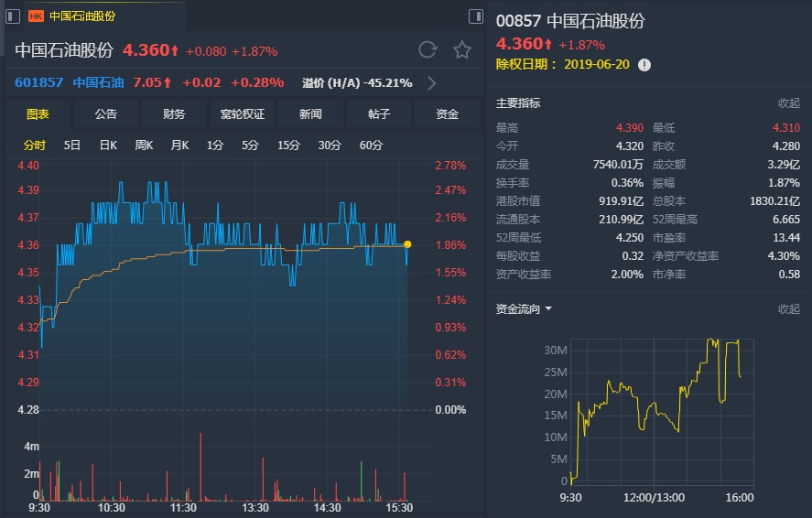Click the 港股市值 value 919.91亿

point(621,200)
